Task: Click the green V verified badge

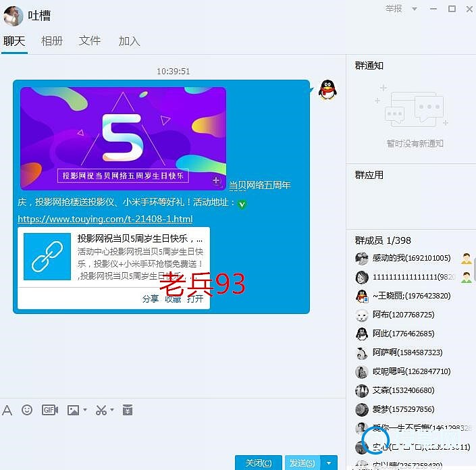Action: point(242,205)
